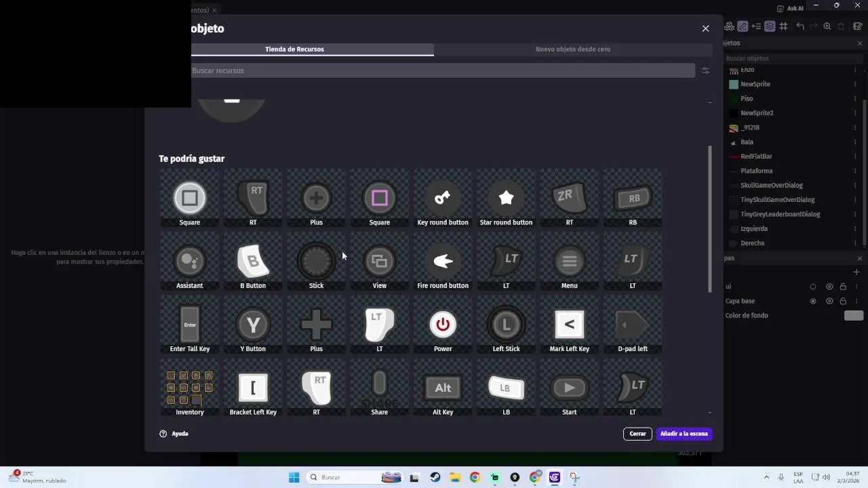Click the Cerrar button

[x=637, y=434]
